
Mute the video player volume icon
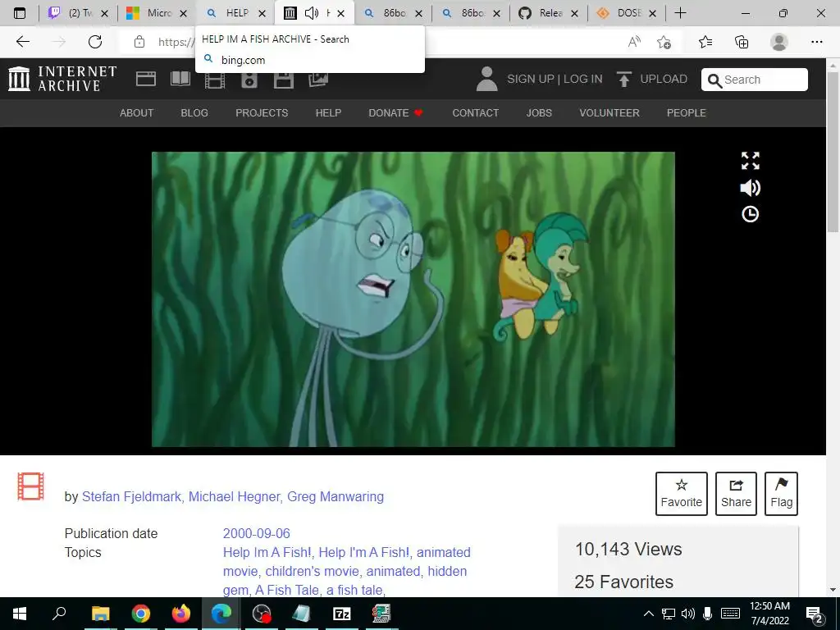[x=750, y=188]
